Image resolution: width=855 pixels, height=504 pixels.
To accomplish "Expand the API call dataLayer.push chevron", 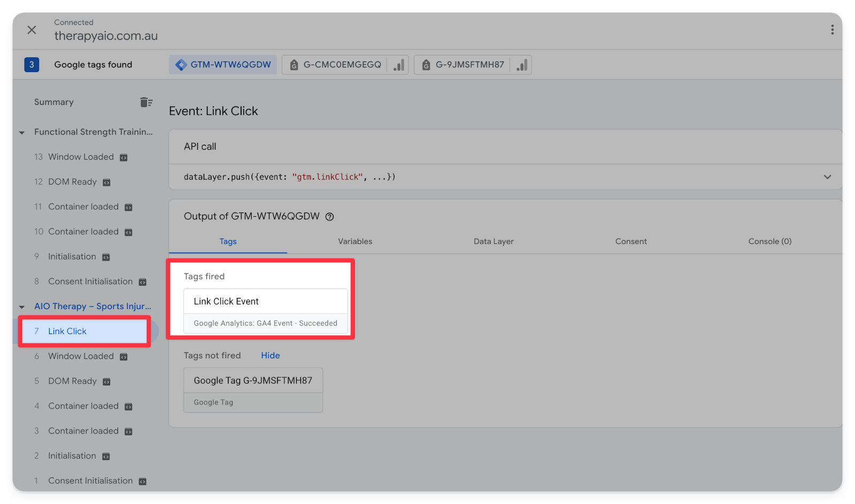I will coord(827,177).
